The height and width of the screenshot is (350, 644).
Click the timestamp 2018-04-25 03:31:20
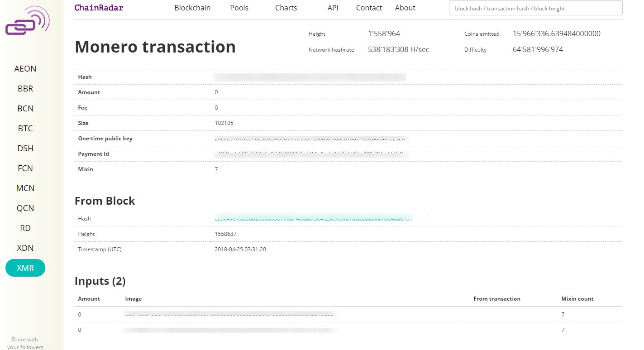coord(240,249)
